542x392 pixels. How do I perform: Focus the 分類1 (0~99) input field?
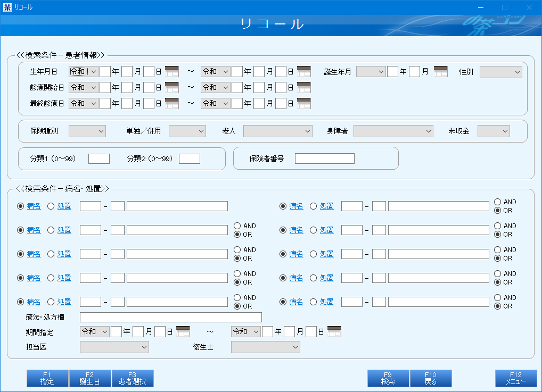coord(99,159)
